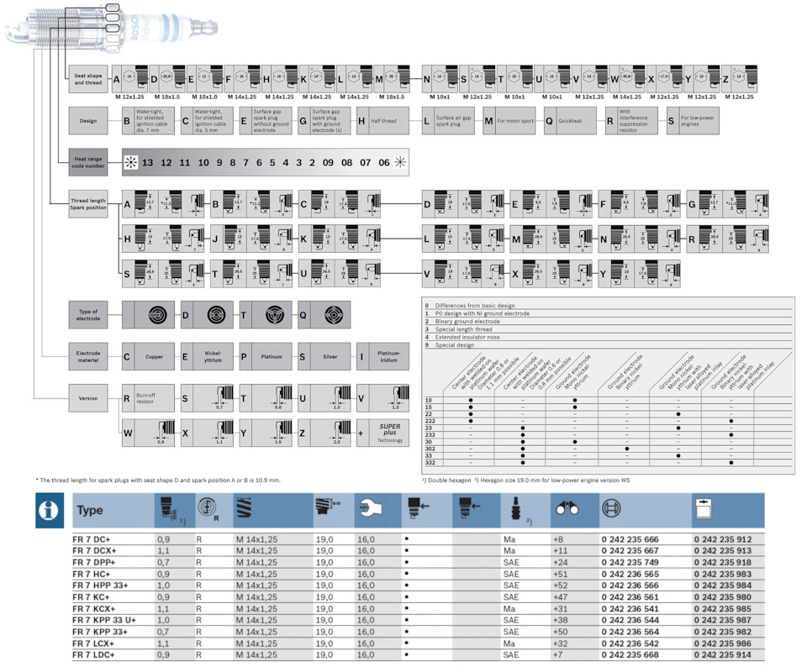Click heat range code number 09
Image resolution: width=807 pixels, height=672 pixels.
pyautogui.click(x=328, y=162)
